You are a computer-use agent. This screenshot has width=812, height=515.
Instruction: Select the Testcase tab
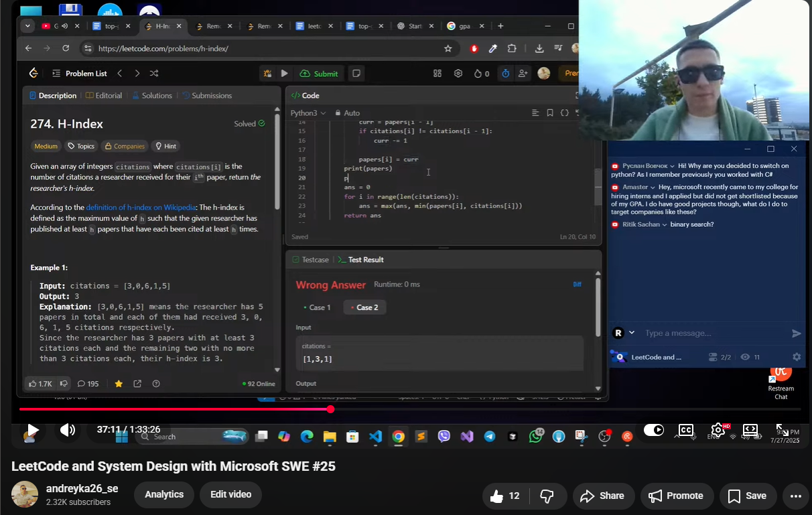[x=310, y=260]
